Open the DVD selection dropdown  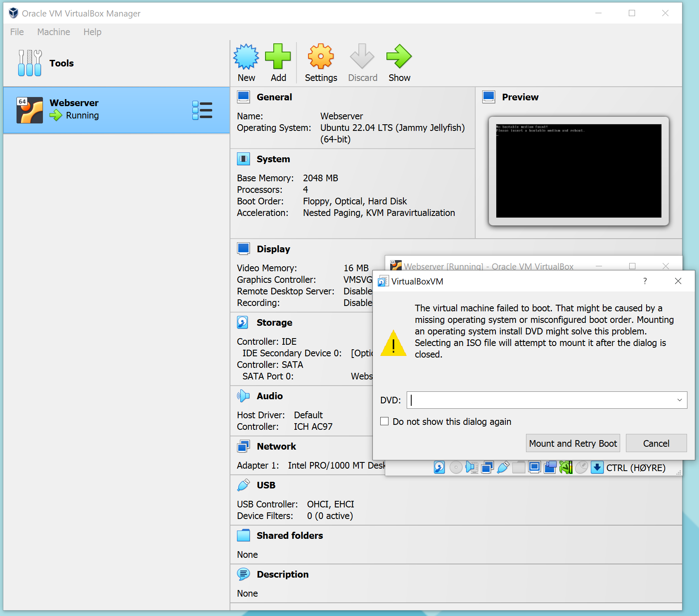[x=679, y=400]
